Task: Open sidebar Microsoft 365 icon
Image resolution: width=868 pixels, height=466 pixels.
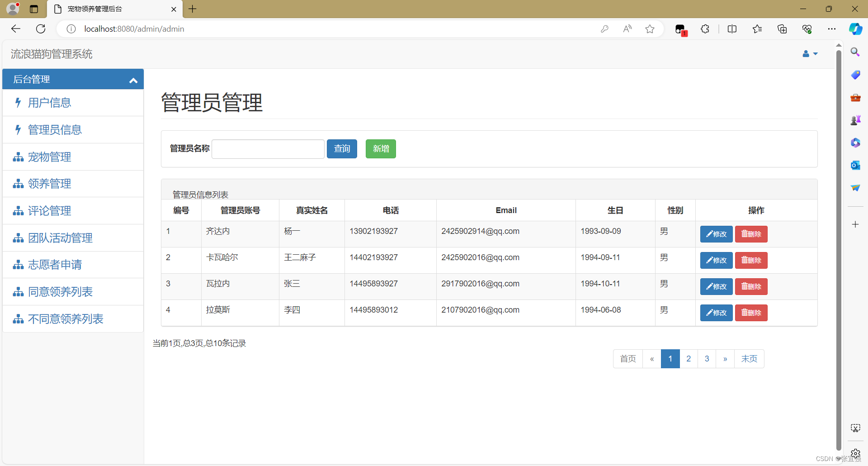Action: 855,143
